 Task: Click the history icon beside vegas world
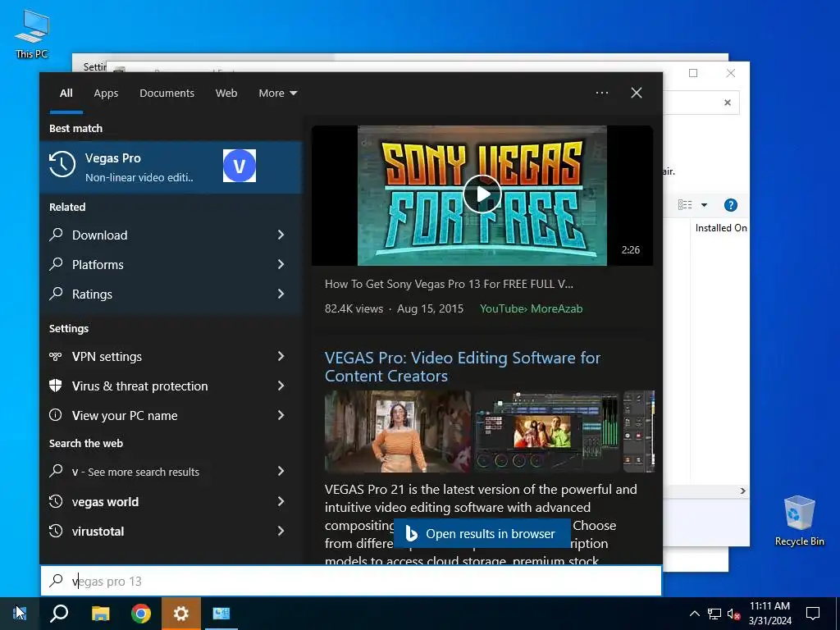point(56,501)
